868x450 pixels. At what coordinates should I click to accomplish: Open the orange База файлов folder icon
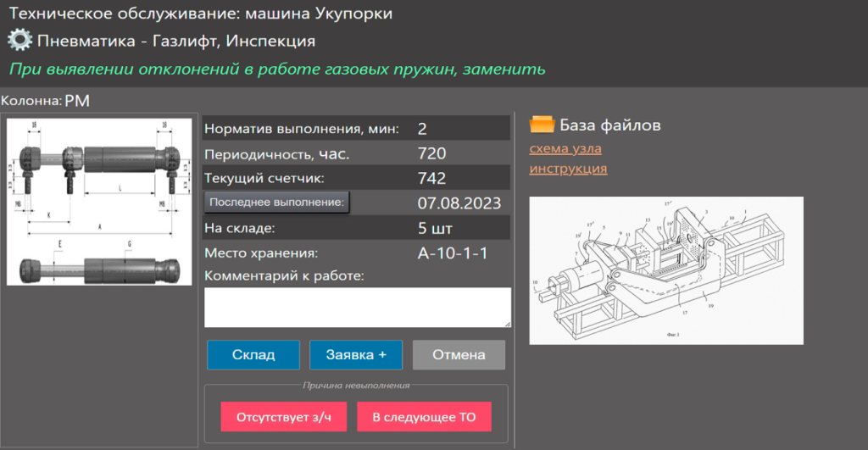pos(542,125)
